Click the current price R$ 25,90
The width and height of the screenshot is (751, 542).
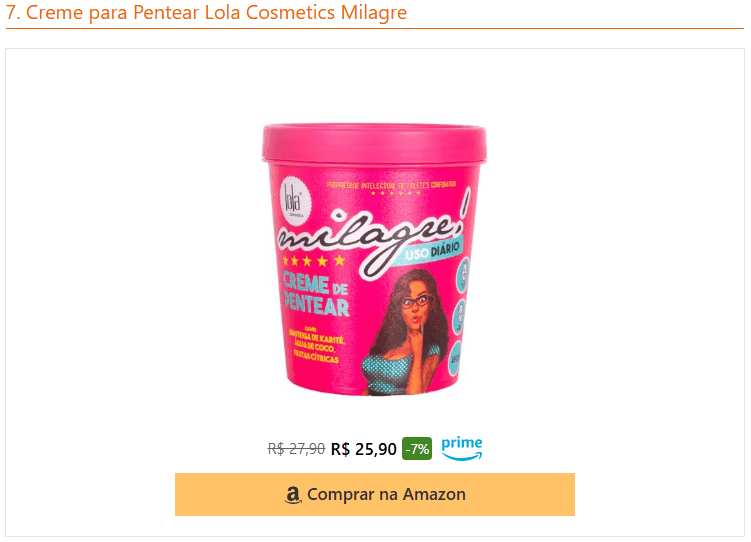364,449
